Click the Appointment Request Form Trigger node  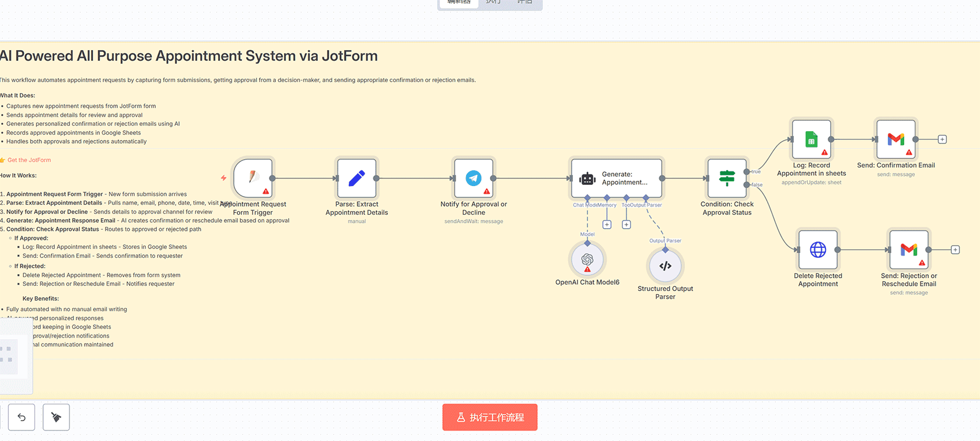(253, 178)
